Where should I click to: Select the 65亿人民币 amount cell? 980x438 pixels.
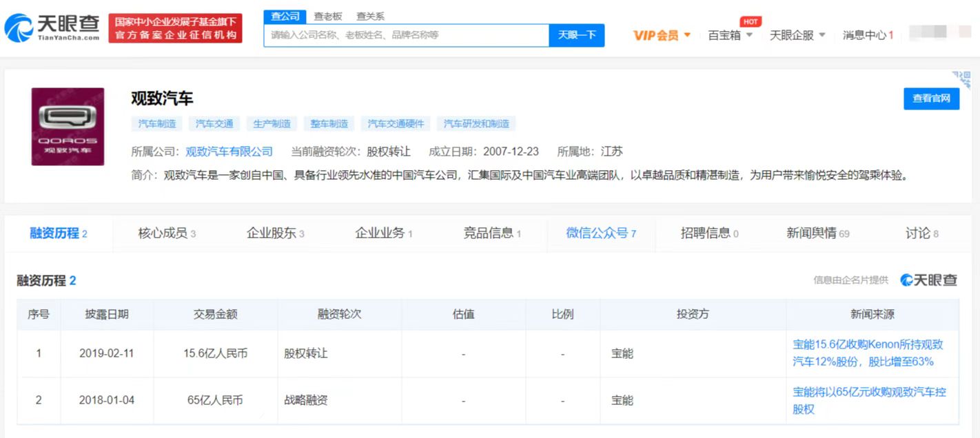[215, 400]
